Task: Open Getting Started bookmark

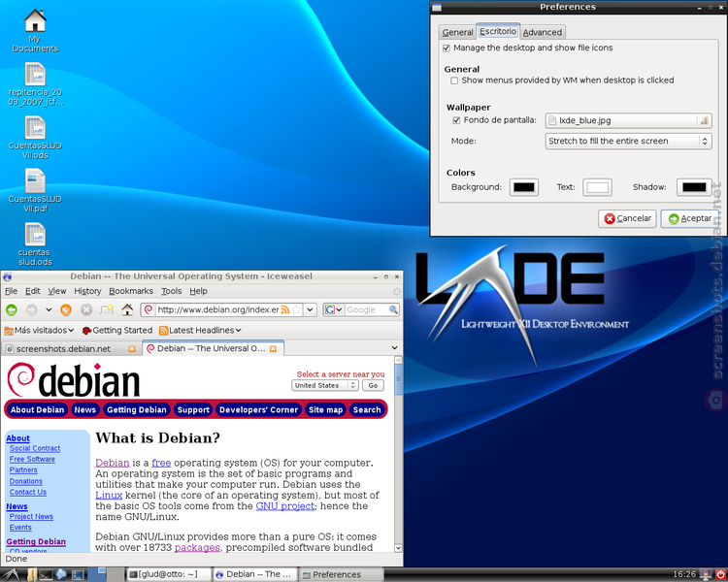Action: click(117, 331)
